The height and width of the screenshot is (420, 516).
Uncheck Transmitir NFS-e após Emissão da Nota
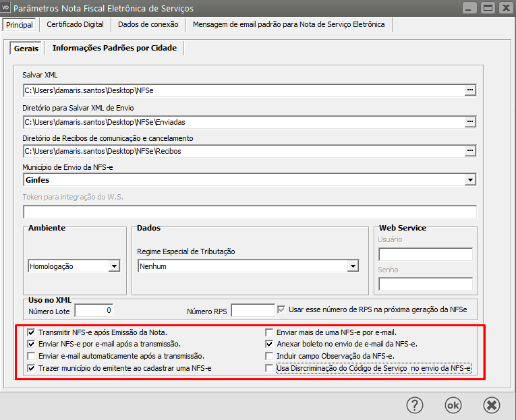click(31, 332)
